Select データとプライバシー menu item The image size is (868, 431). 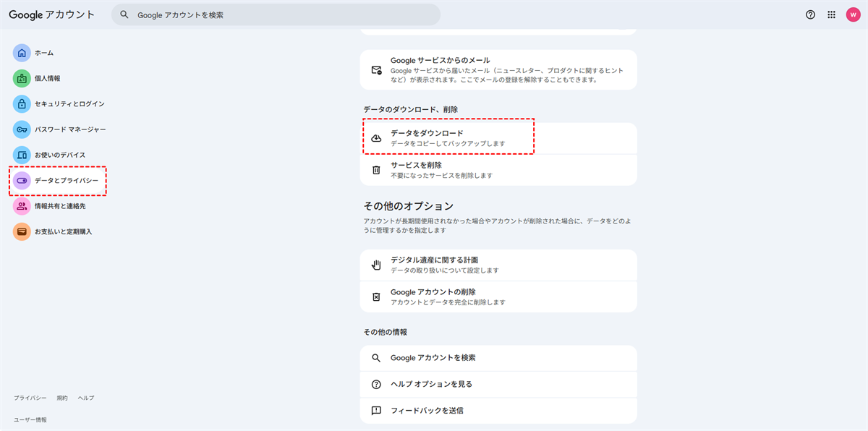[x=67, y=180]
